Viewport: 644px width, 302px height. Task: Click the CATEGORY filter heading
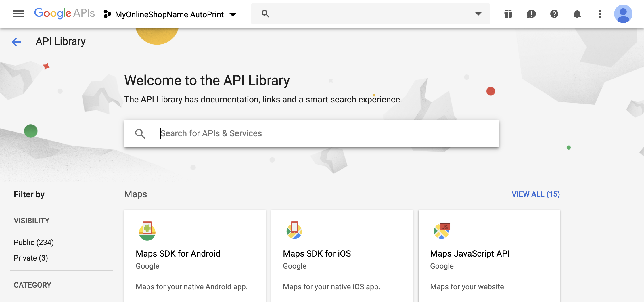pyautogui.click(x=32, y=285)
